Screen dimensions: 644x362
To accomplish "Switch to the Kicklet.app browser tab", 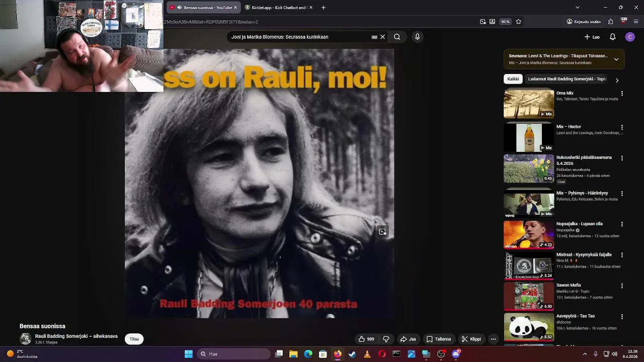I will [x=278, y=8].
